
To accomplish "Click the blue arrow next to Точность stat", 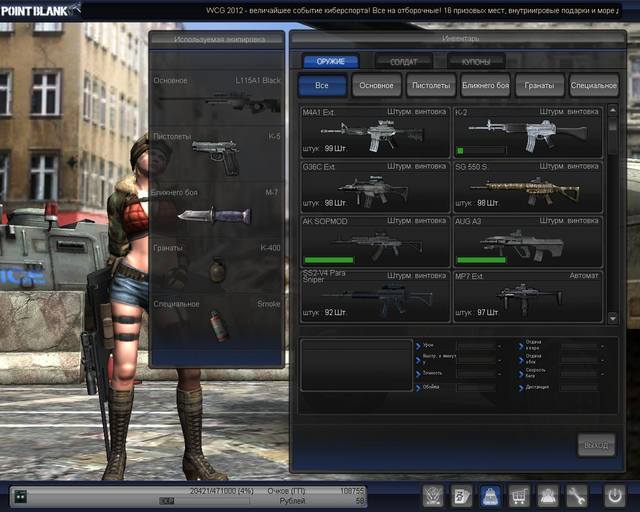I will click(418, 374).
